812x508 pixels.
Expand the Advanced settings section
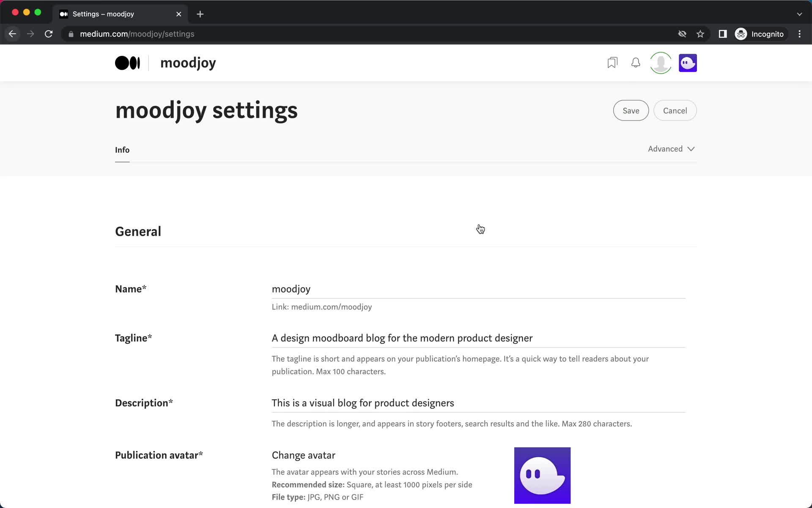671,149
